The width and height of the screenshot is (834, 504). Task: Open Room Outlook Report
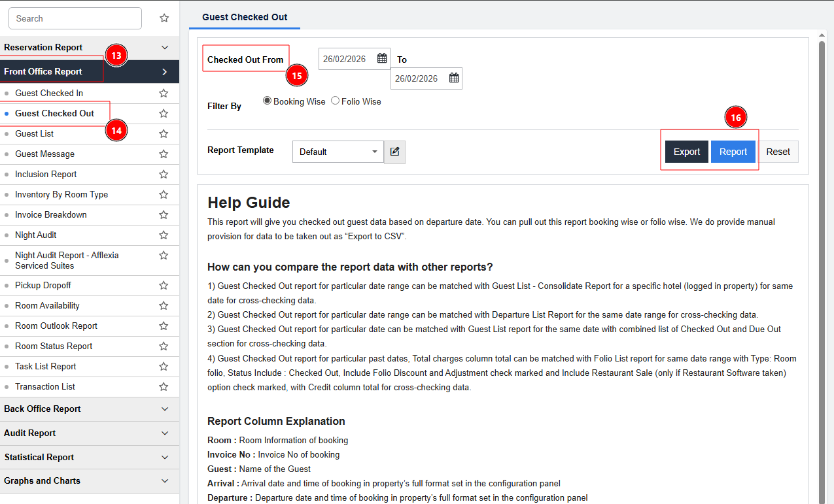pos(56,326)
